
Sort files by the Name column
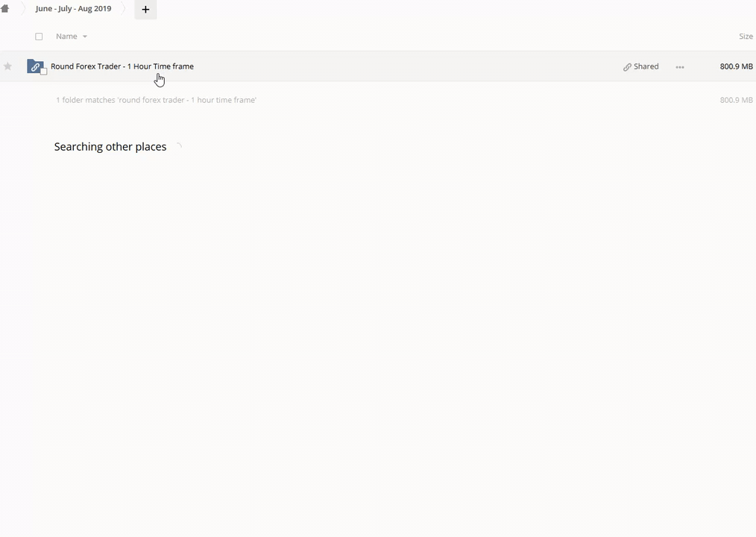click(66, 37)
